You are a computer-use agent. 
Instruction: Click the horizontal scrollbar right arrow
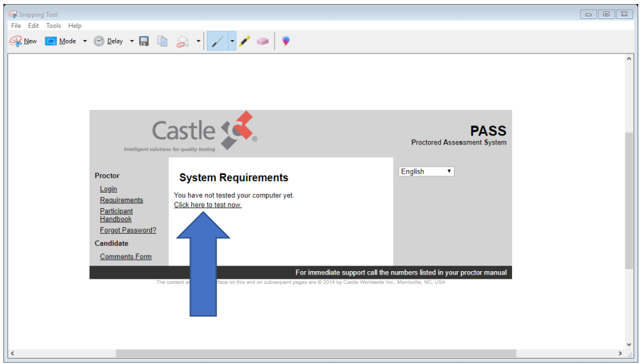620,353
